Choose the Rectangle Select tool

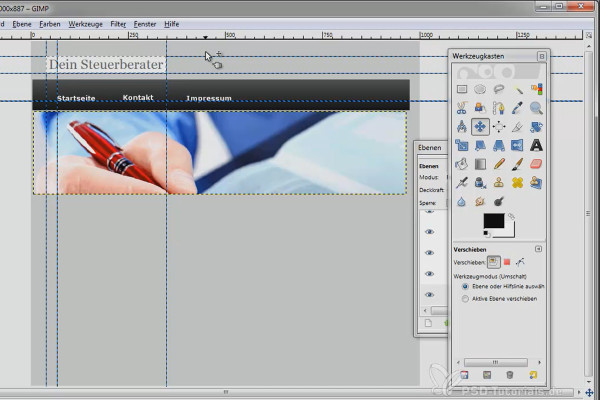[x=461, y=89]
